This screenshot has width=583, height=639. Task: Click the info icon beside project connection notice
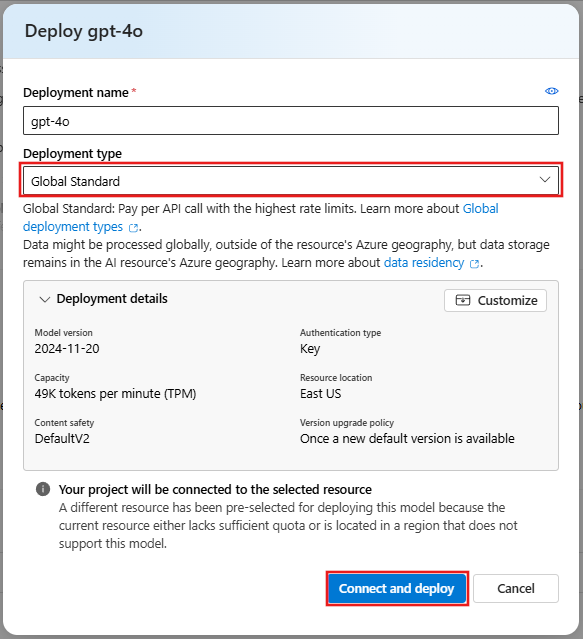[43, 489]
